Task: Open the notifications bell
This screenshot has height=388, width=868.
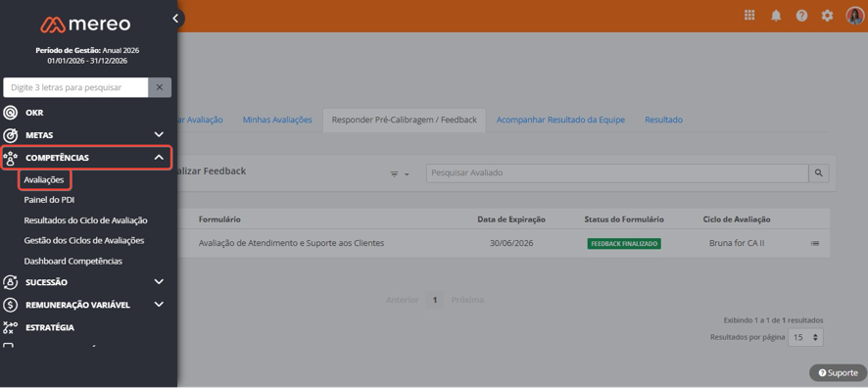Action: pos(776,16)
